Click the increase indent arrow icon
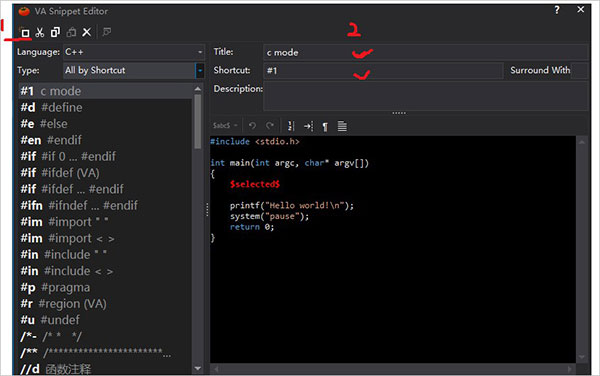The image size is (600, 376). (308, 126)
